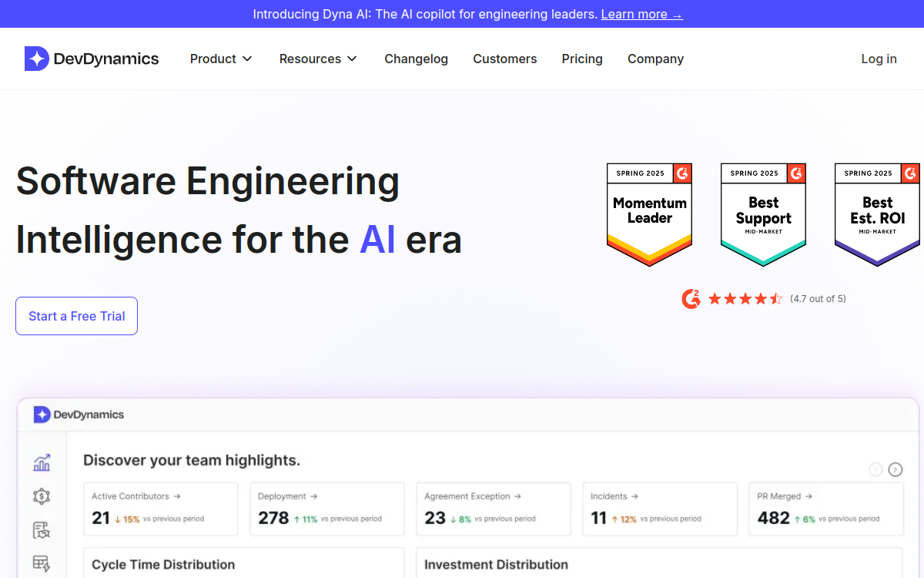Click the Investment Distribution heading
Viewport: 924px width, 578px height.
pos(497,565)
